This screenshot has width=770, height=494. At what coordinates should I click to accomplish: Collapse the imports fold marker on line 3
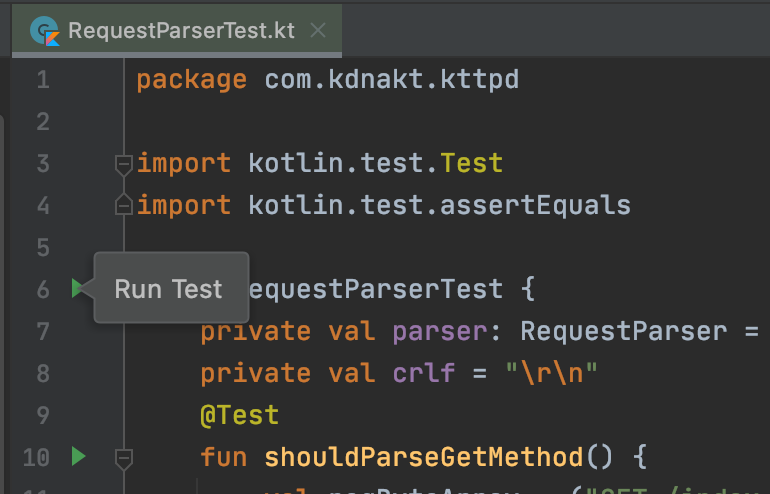click(124, 165)
